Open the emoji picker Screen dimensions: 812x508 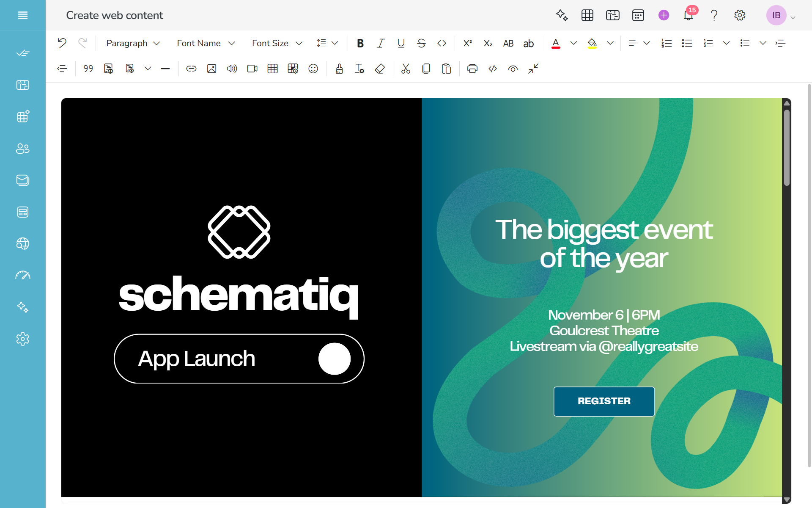coord(313,69)
